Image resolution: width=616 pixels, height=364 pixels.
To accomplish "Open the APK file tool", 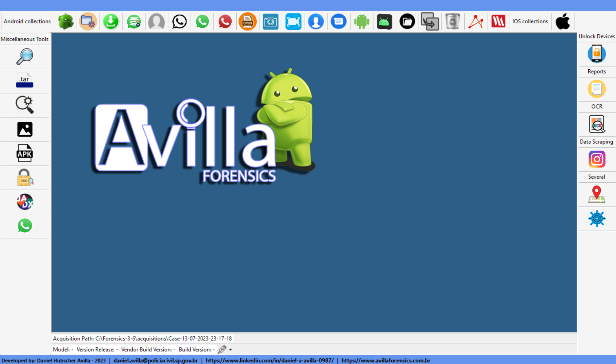I will pos(25,153).
